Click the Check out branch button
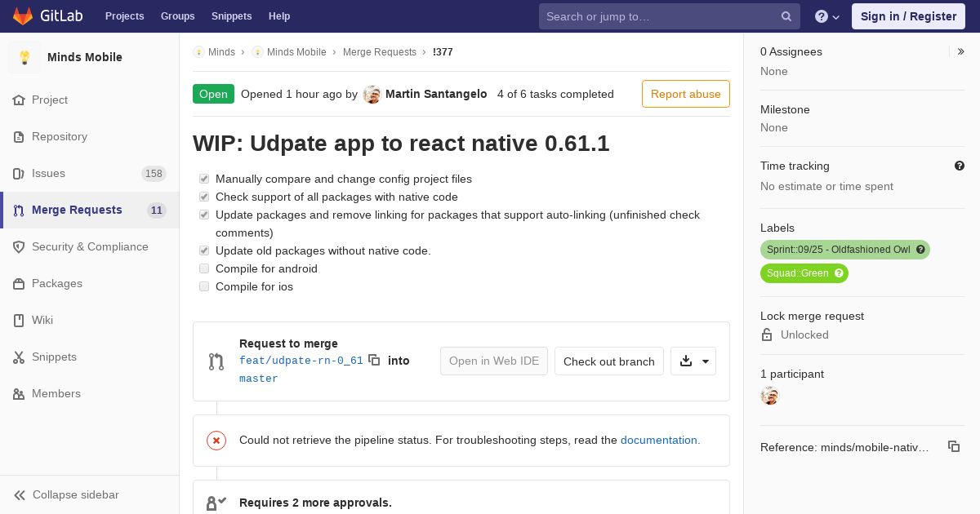This screenshot has height=514, width=980. click(609, 361)
